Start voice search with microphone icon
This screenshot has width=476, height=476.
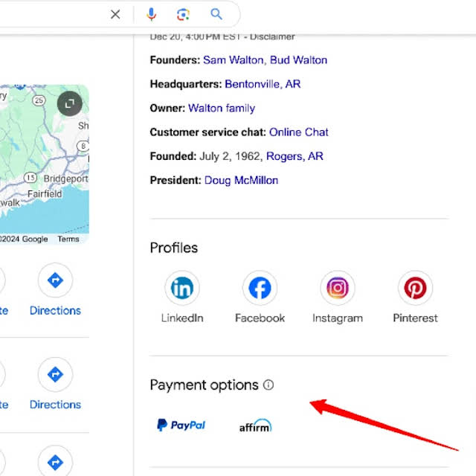tap(151, 14)
